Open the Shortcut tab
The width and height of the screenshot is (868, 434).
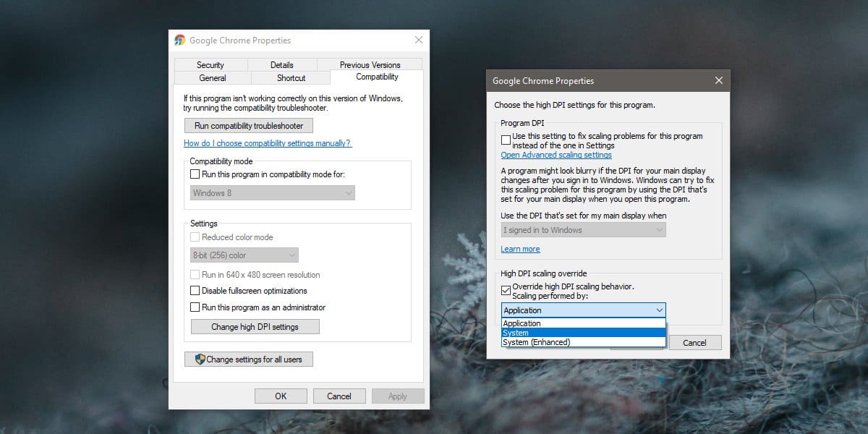(x=291, y=78)
